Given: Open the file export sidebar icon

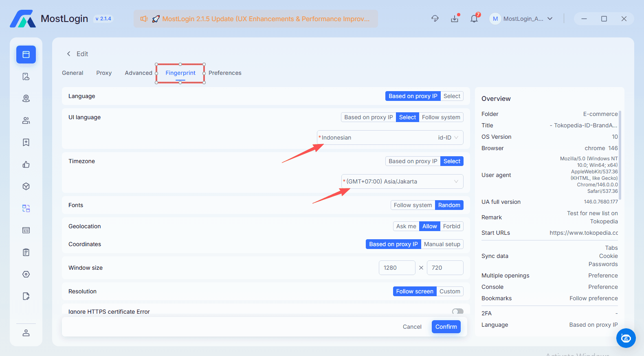Looking at the screenshot, I should (26, 296).
